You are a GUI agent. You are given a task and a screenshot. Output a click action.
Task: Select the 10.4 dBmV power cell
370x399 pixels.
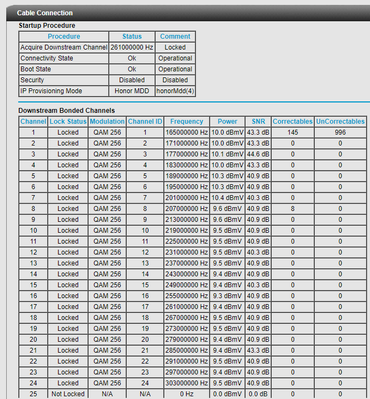(x=227, y=198)
